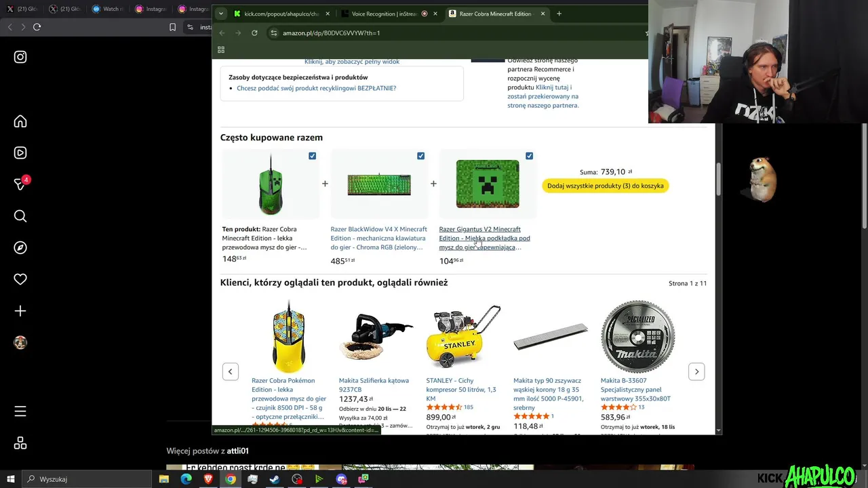Open Razer BlackWidow V4 X Minecraft Edition link

[x=378, y=238]
